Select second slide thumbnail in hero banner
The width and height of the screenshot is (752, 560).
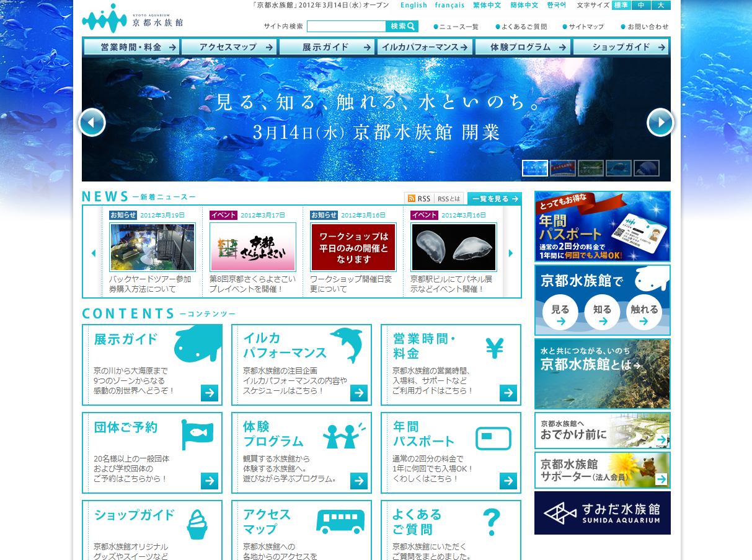click(562, 168)
